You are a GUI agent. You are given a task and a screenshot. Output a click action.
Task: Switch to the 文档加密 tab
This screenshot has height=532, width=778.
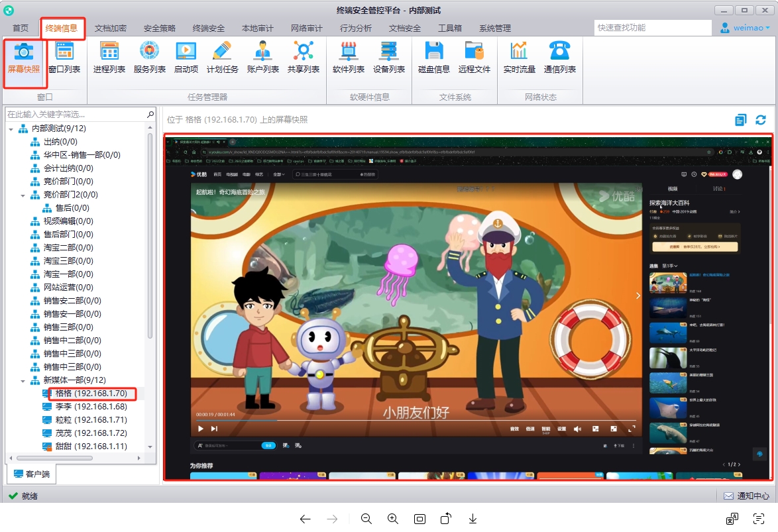click(x=111, y=28)
